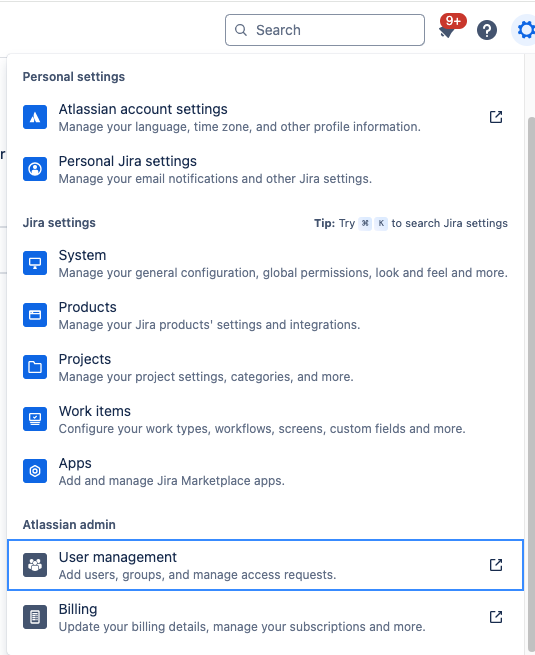Click the Atlassian account settings logo icon
Screen dimensions: 535x655
click(35, 117)
